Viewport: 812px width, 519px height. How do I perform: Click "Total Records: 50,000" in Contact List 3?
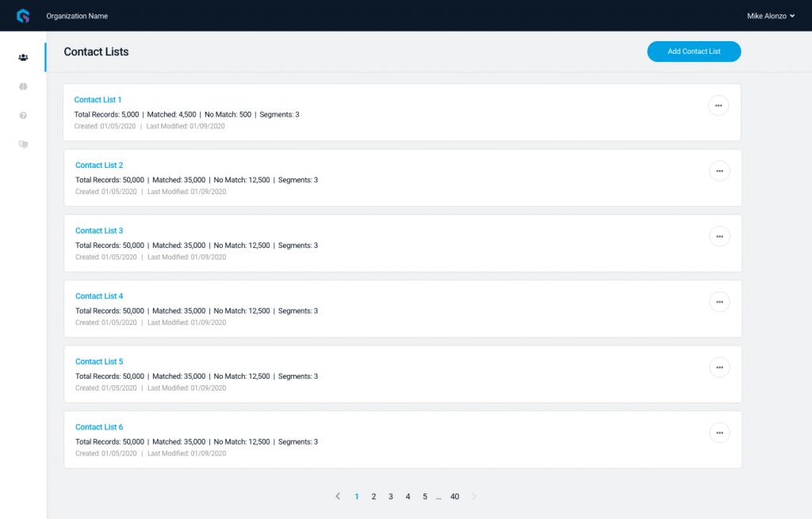tap(109, 246)
